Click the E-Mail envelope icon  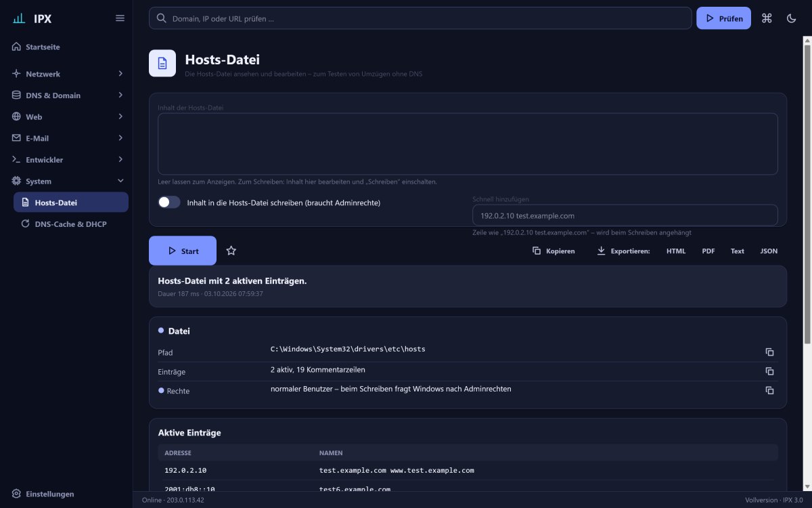click(17, 138)
